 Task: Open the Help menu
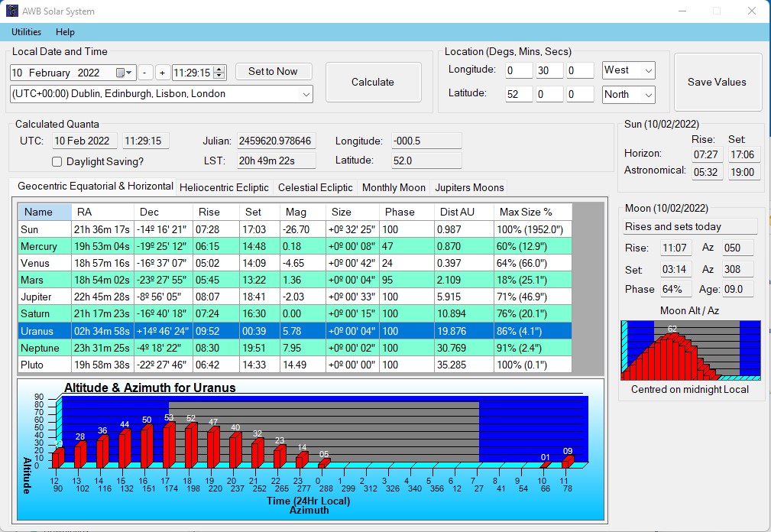66,32
